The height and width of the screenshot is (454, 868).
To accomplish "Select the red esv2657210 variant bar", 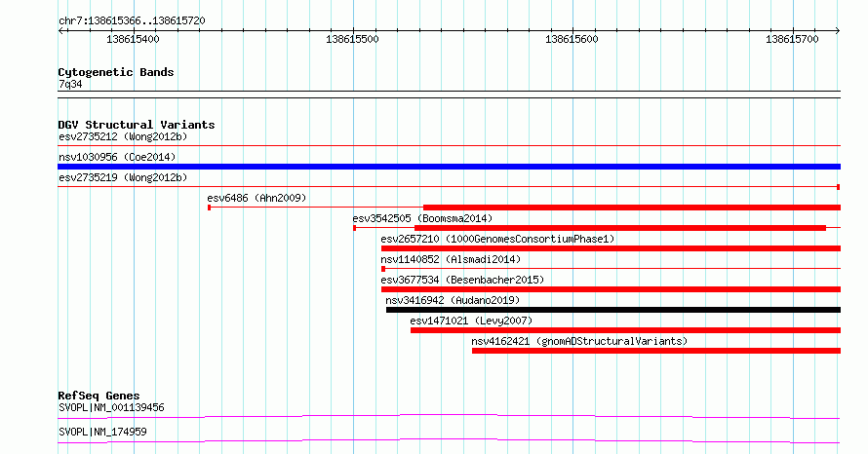I will [x=611, y=248].
